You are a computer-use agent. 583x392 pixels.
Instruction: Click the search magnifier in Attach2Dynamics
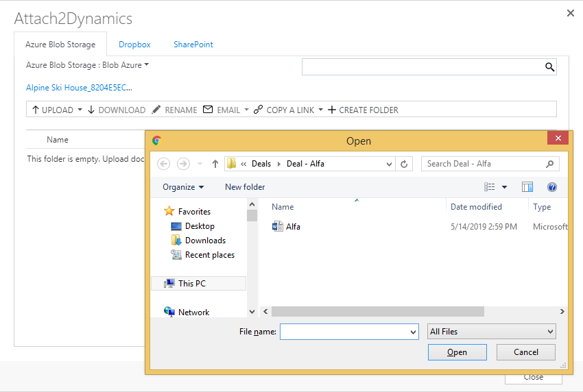pyautogui.click(x=549, y=67)
